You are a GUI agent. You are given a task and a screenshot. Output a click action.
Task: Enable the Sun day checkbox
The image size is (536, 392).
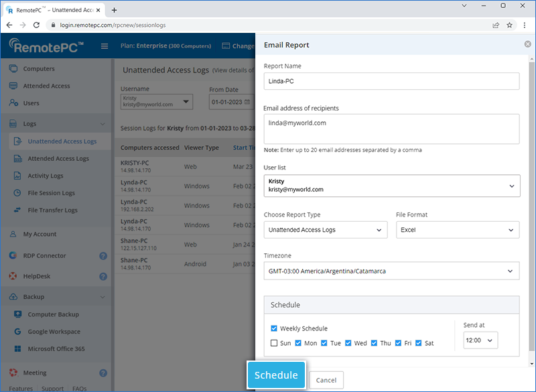click(x=274, y=343)
